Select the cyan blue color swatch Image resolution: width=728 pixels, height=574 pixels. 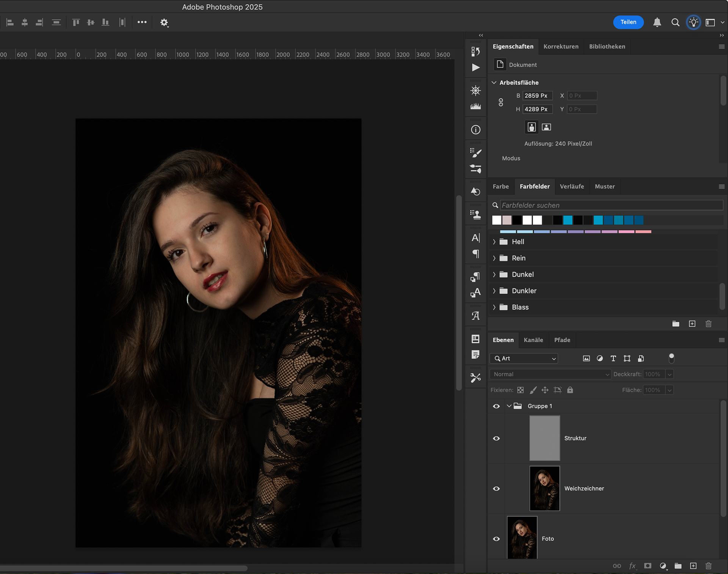[x=568, y=220]
